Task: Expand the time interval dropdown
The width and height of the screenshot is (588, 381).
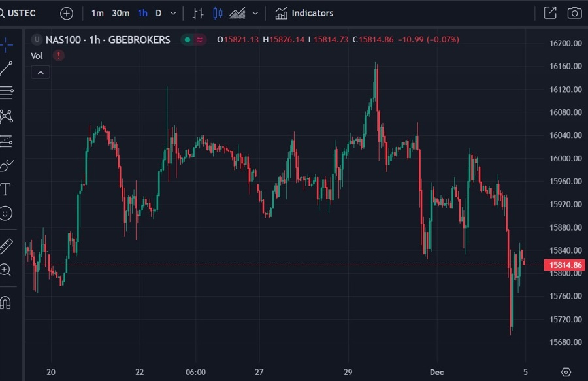Action: pos(173,14)
